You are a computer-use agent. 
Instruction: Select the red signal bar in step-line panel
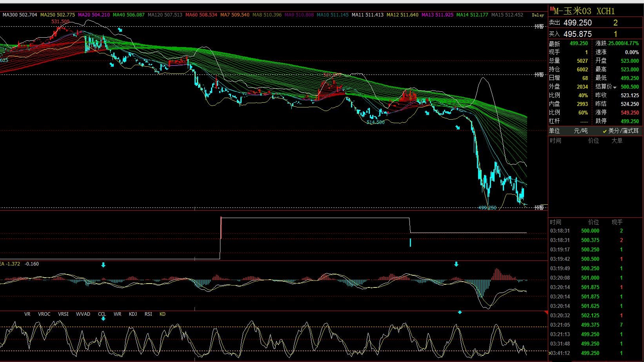click(221, 227)
